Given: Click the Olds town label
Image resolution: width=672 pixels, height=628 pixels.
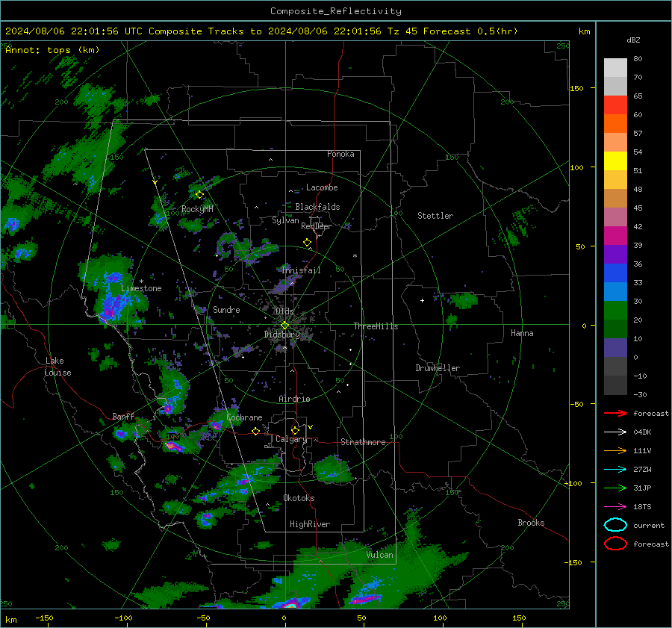Looking at the screenshot, I should click(x=284, y=311).
